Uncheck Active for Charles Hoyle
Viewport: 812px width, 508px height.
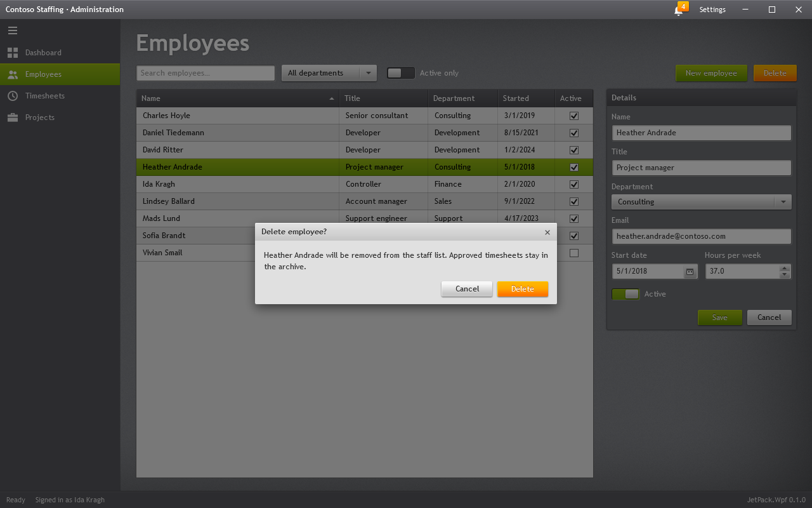coord(574,116)
